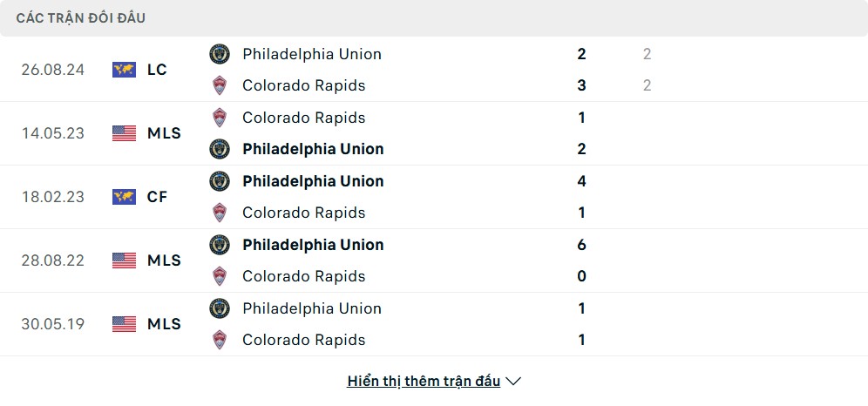The width and height of the screenshot is (868, 406).
Task: Click USA flag icon beside 14.05.23 MLS
Action: (125, 133)
